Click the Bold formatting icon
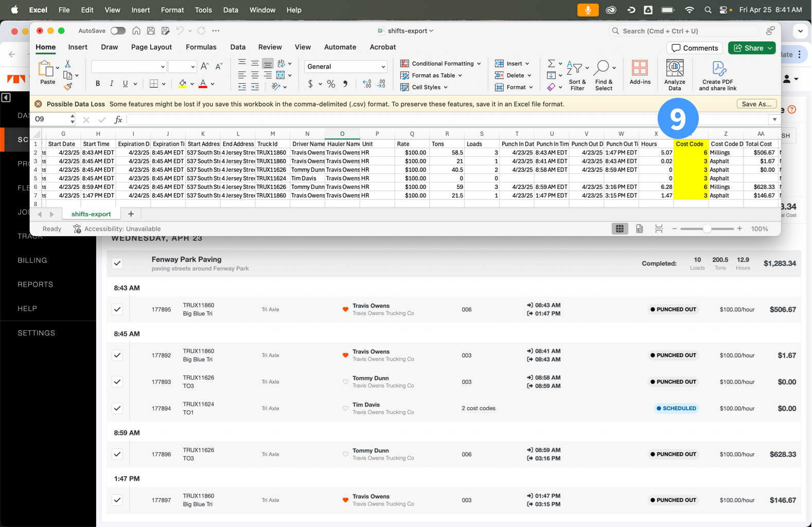The image size is (812, 527). 98,83
